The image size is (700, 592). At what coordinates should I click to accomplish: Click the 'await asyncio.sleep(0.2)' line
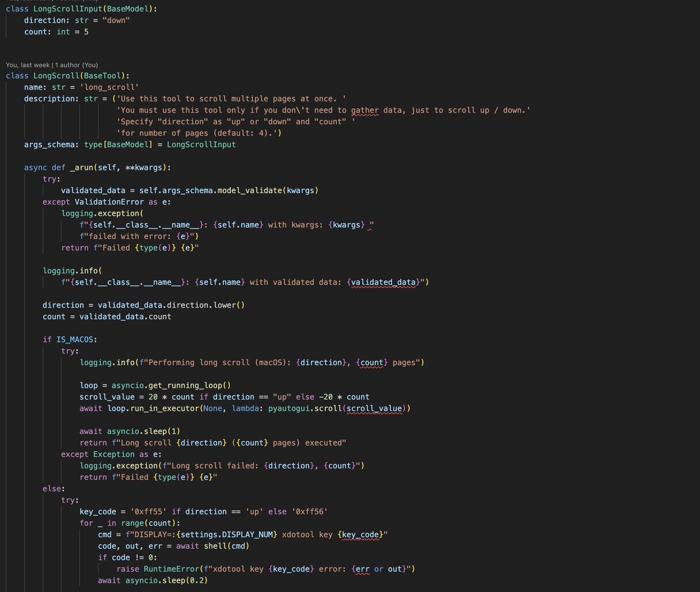(x=153, y=580)
